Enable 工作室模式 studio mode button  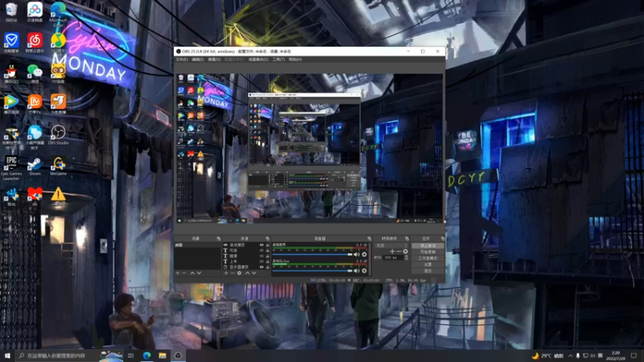427,258
